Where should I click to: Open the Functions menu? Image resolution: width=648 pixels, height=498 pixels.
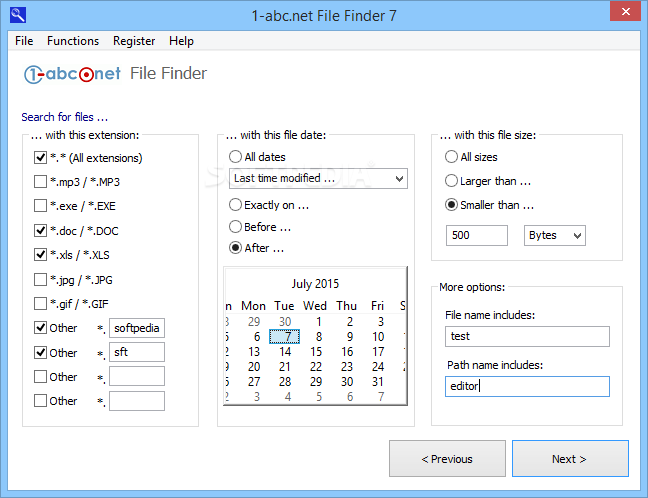[73, 41]
